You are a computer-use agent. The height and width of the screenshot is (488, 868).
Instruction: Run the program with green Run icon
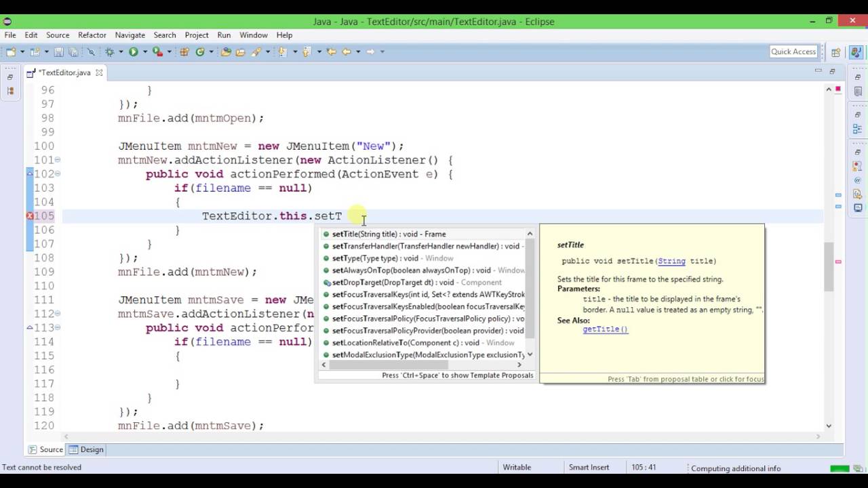point(134,52)
